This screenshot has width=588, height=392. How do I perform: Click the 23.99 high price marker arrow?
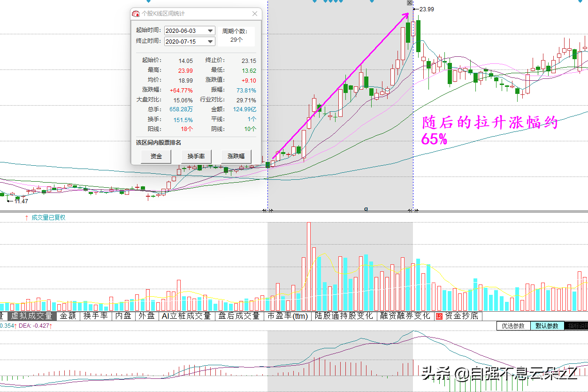415,9
